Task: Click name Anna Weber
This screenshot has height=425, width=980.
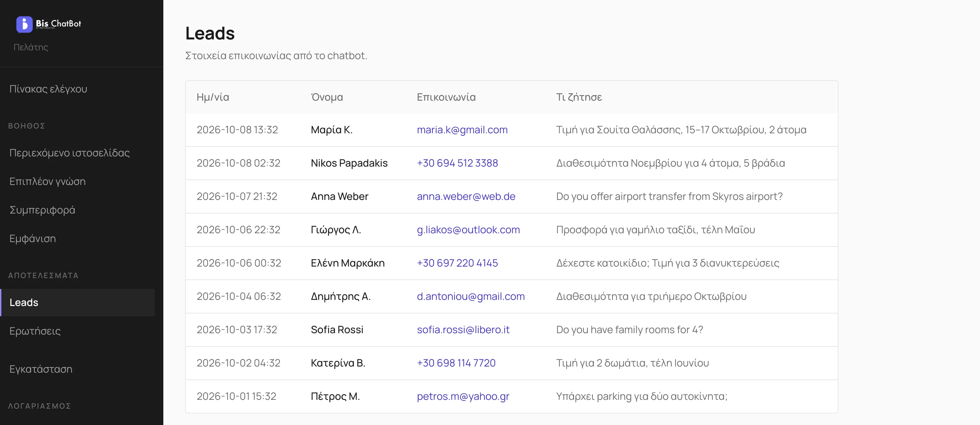Action: 339,197
